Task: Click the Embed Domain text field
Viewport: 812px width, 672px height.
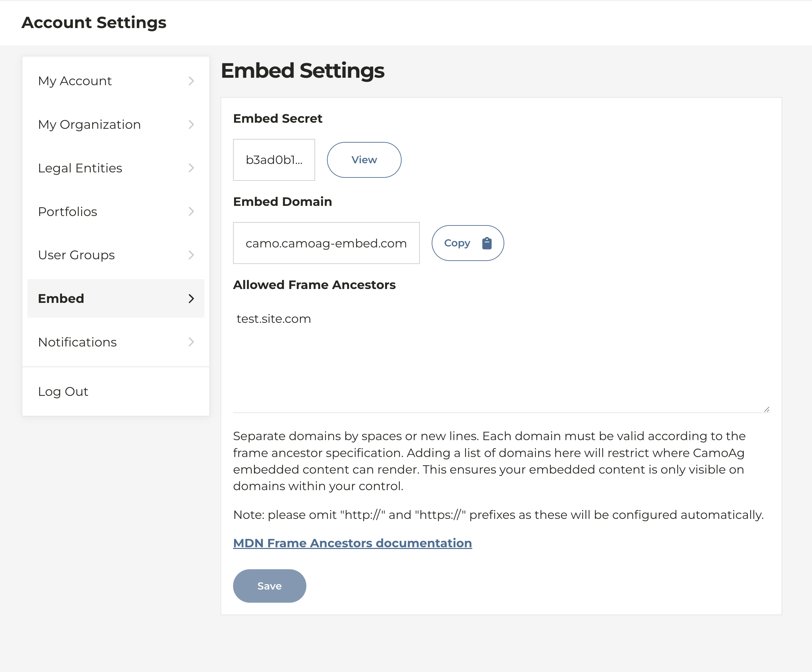Action: pyautogui.click(x=326, y=243)
